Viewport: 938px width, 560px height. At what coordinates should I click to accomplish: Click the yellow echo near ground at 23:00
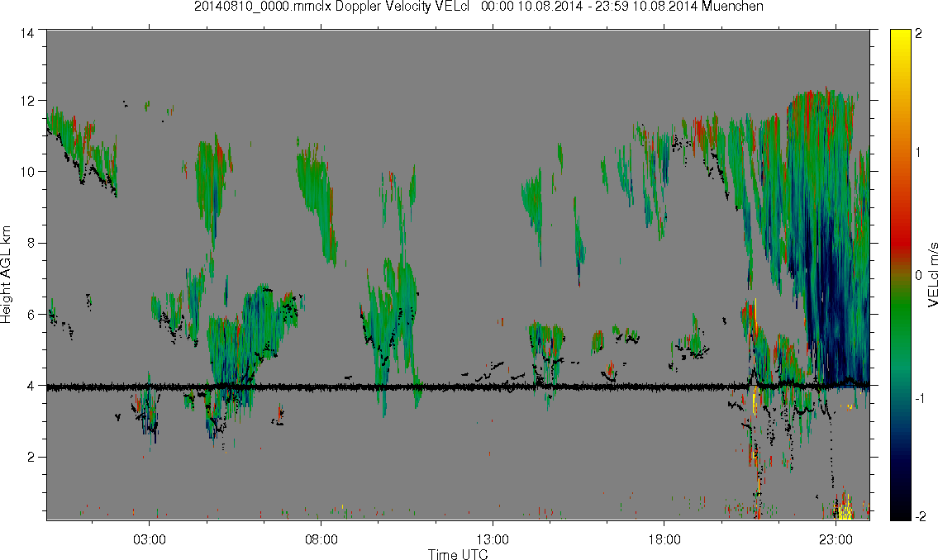[x=844, y=507]
